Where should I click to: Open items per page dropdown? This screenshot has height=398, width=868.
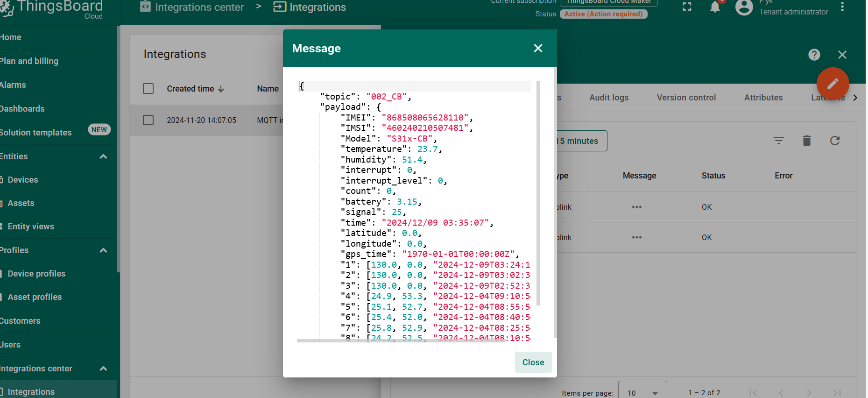click(642, 392)
